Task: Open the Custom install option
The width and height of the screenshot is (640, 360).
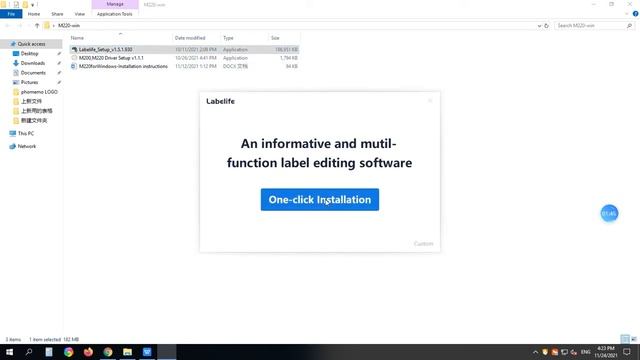Action: tap(423, 244)
